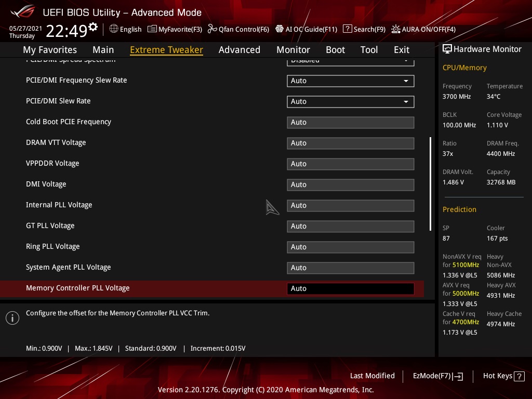Select Internal PLL Voltage label
Image resolution: width=532 pixels, height=399 pixels.
[59, 205]
